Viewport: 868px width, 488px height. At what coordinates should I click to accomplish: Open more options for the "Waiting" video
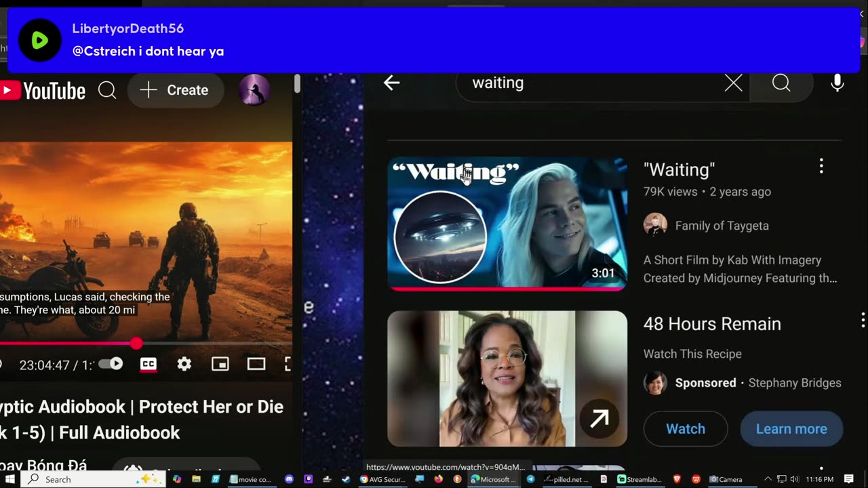[x=821, y=166]
